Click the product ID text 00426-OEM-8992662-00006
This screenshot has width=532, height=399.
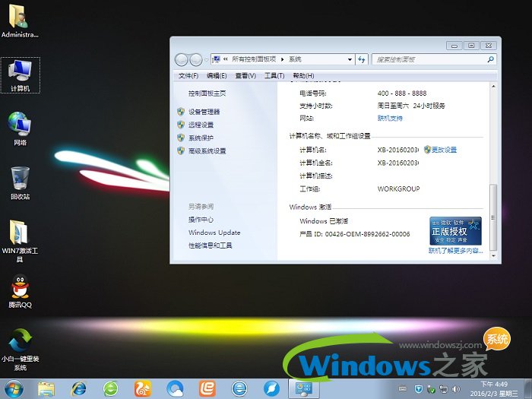[367, 234]
